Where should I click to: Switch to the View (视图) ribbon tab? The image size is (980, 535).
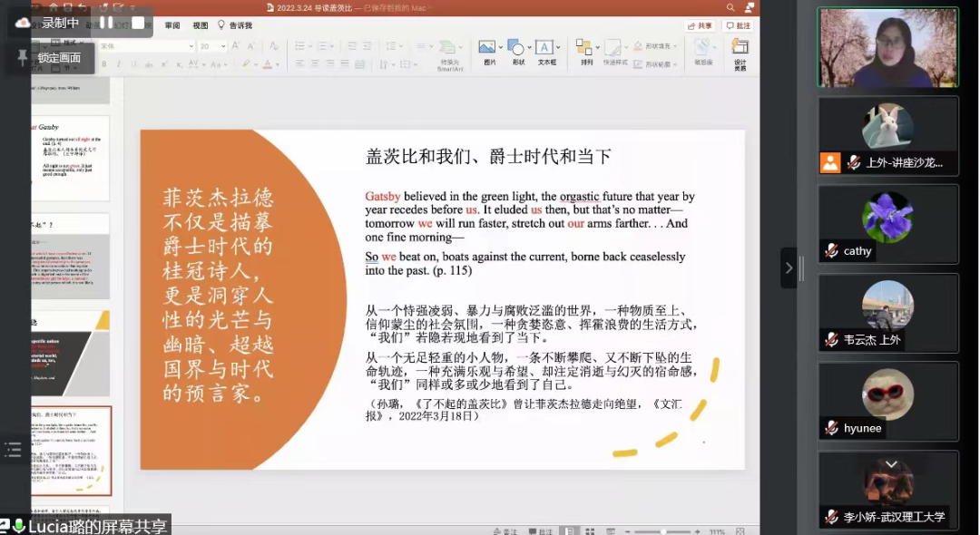pyautogui.click(x=200, y=25)
